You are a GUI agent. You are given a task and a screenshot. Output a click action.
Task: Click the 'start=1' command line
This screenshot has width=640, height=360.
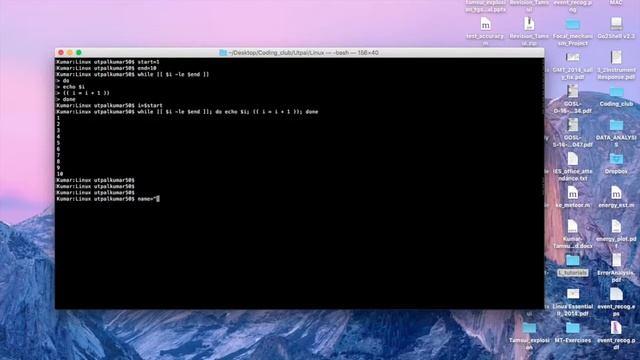click(108, 62)
